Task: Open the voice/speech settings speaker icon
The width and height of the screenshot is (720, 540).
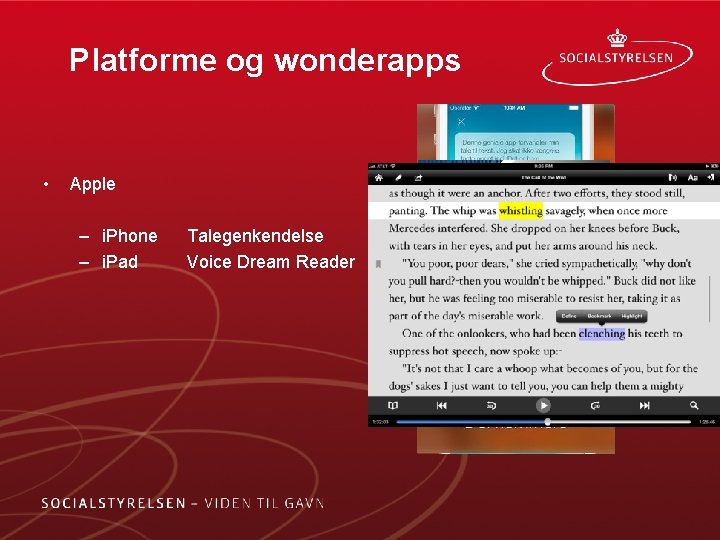Action: 673,177
